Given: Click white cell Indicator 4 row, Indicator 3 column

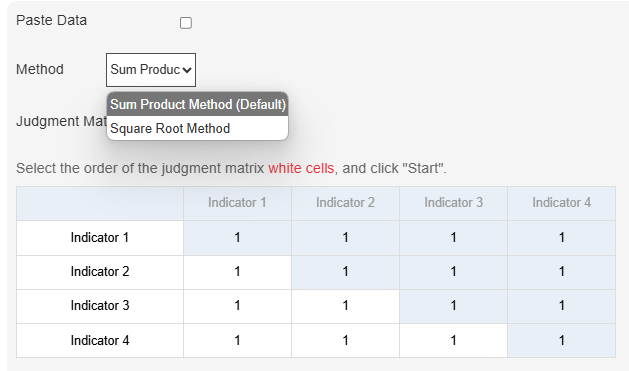Looking at the screenshot, I should tap(453, 341).
